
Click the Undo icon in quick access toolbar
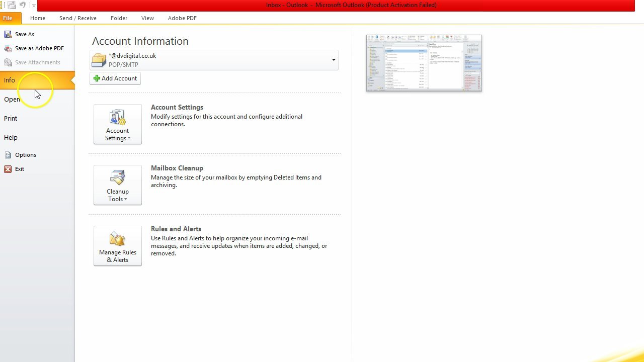point(22,5)
